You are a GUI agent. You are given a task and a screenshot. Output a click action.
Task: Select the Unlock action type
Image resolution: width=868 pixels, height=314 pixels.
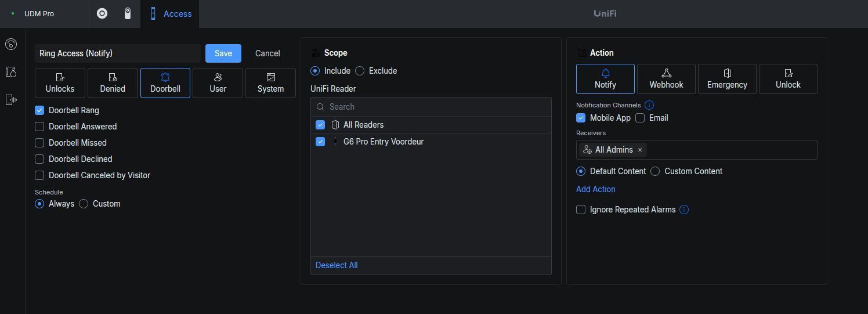click(788, 79)
